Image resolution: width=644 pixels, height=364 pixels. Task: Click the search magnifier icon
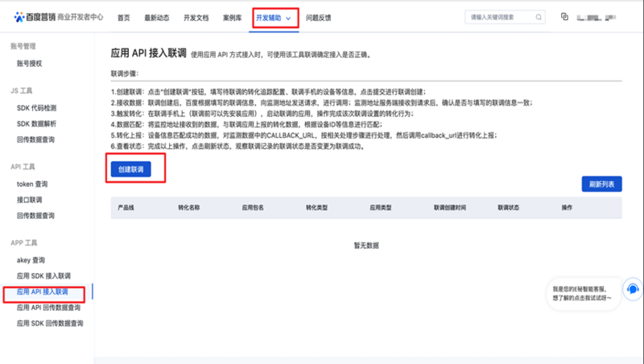click(x=539, y=17)
